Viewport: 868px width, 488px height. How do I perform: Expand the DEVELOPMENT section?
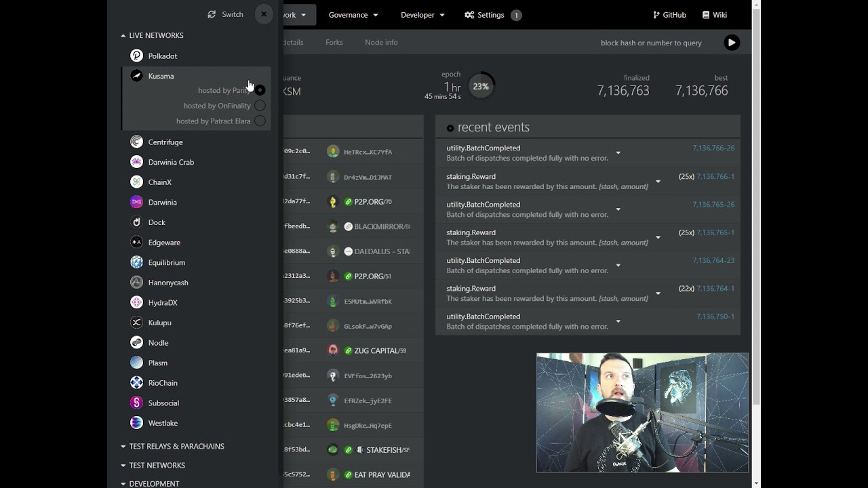150,483
